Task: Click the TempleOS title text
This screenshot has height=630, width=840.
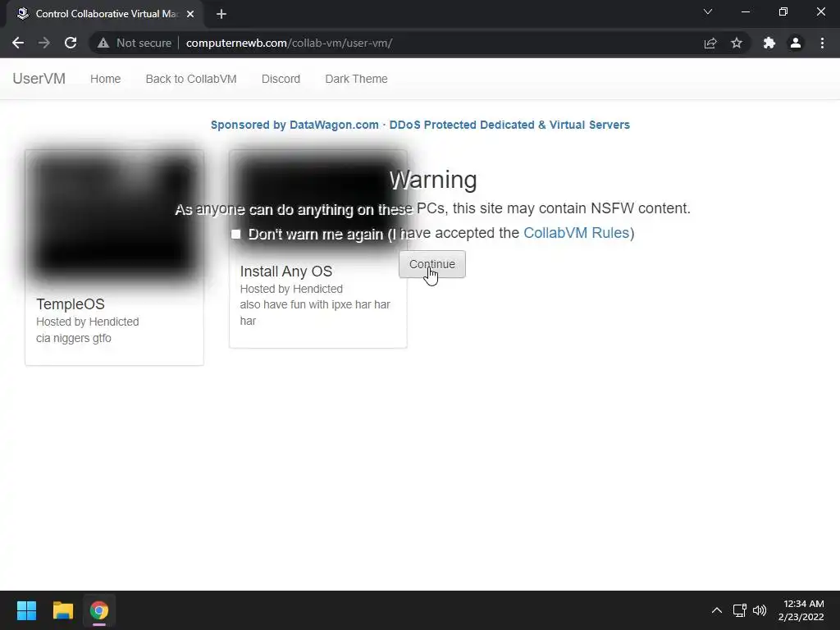Action: (x=71, y=304)
